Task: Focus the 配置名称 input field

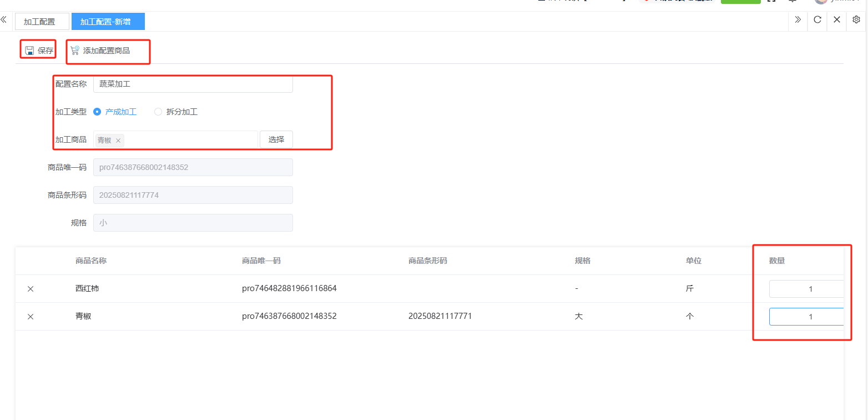Action: [193, 84]
